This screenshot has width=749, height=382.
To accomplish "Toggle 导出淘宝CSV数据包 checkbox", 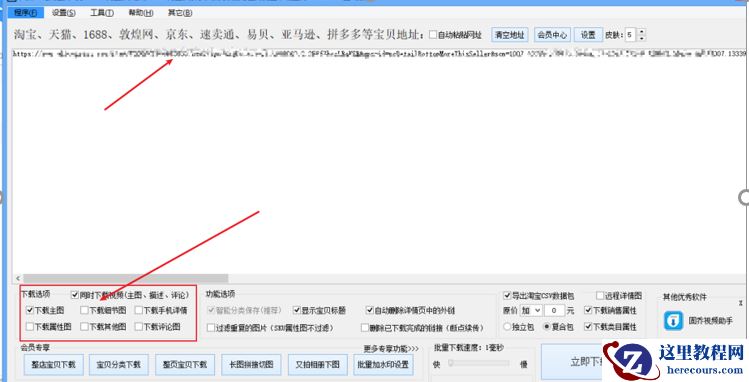I will [x=507, y=296].
